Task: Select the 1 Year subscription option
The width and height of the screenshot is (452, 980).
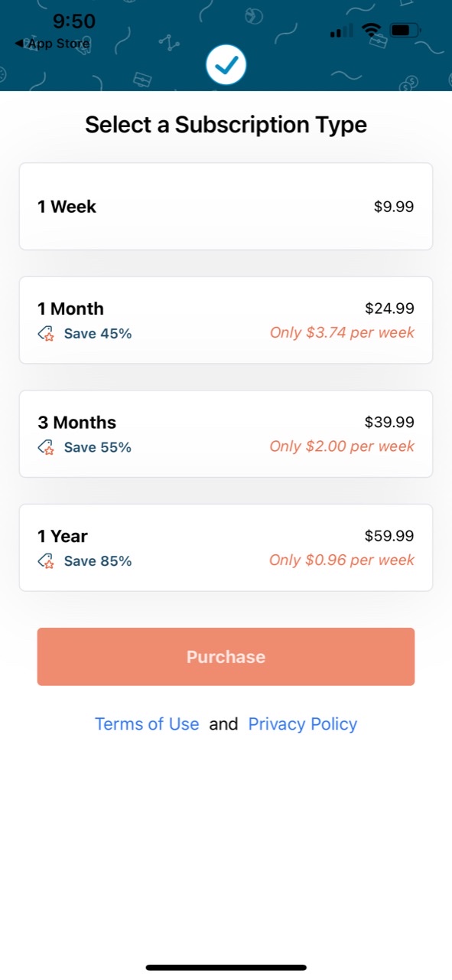Action: pyautogui.click(x=226, y=547)
